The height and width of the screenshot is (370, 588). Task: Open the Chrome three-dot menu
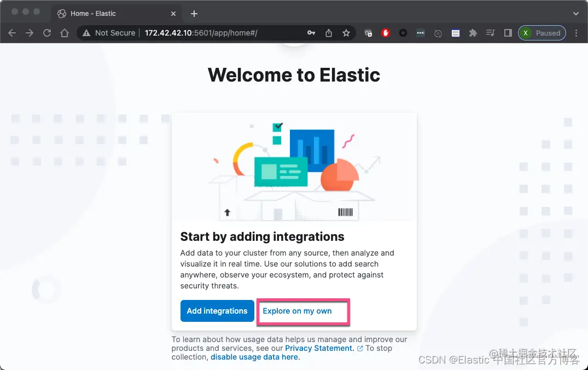(577, 33)
